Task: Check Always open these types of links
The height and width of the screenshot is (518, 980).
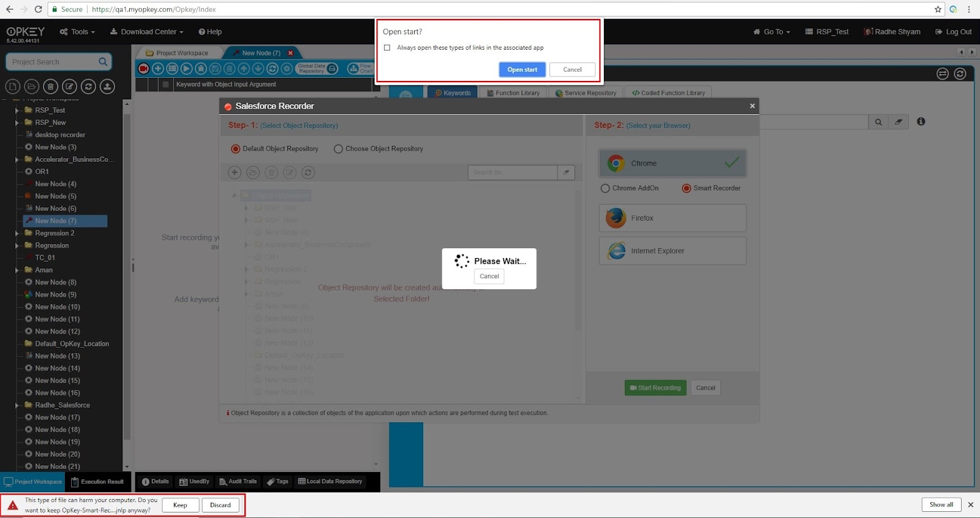Action: point(386,47)
